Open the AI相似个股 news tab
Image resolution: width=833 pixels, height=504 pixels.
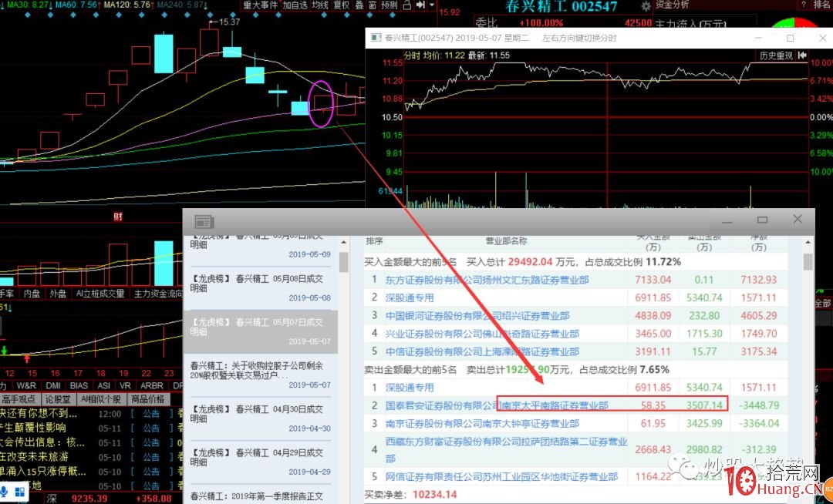[x=101, y=399]
